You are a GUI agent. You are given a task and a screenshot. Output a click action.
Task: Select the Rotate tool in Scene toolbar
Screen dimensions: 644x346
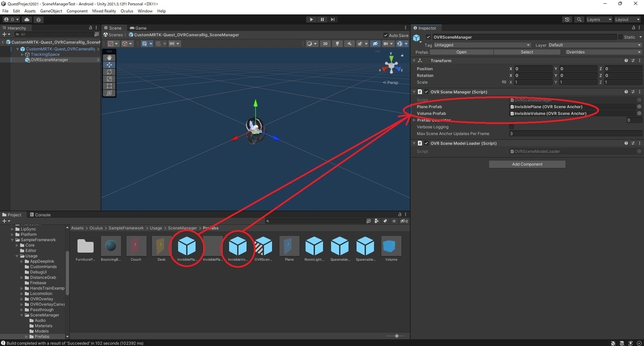pyautogui.click(x=109, y=71)
